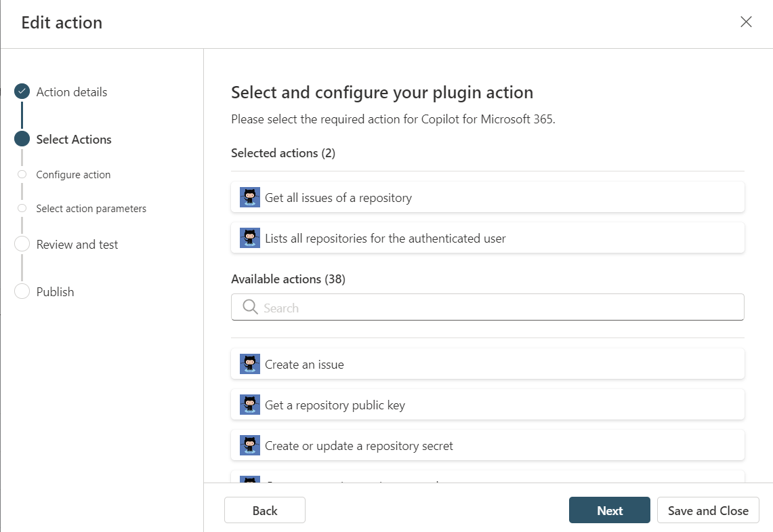Click the magnifier icon in search box

(250, 308)
